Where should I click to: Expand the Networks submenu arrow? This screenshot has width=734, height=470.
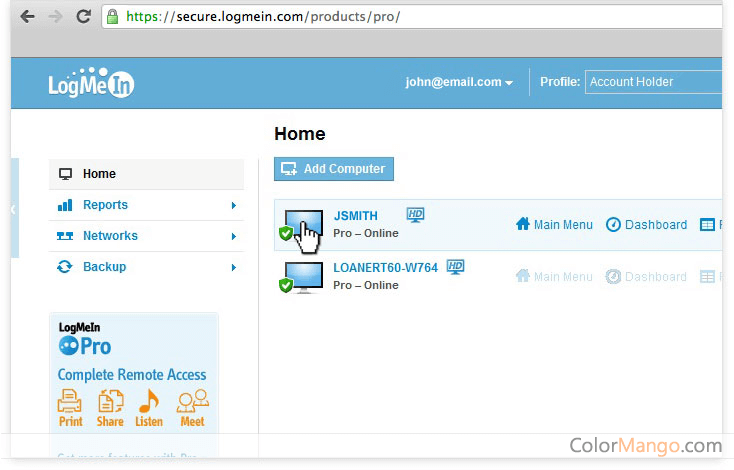click(234, 236)
